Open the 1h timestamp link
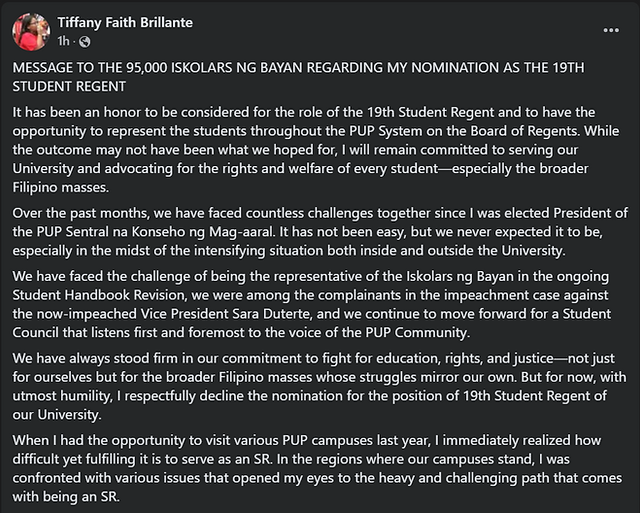Screen dimensions: 640x513 pos(63,41)
